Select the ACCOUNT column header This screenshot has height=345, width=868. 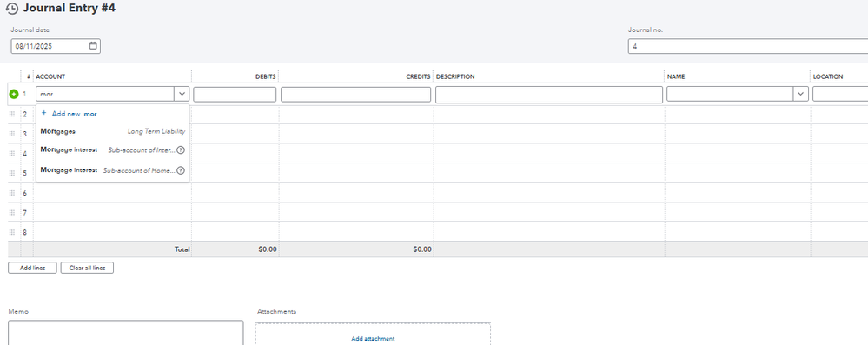[50, 77]
